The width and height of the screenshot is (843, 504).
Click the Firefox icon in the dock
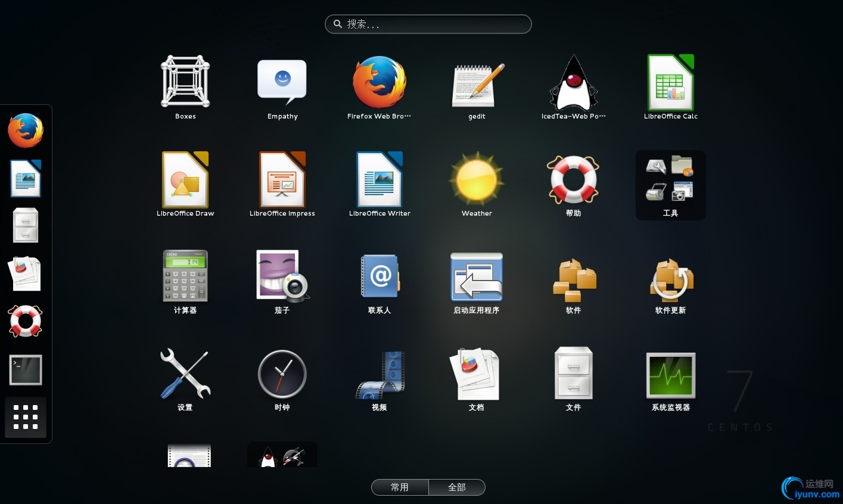coord(26,130)
